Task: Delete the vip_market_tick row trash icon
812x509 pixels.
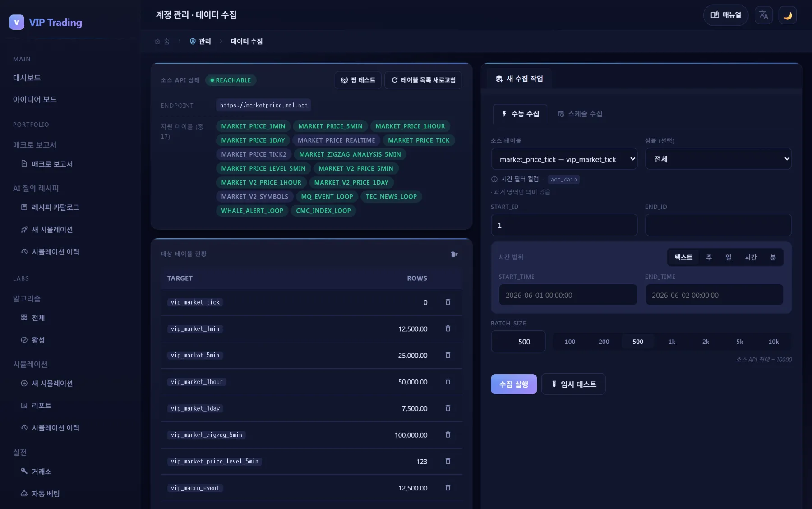Action: tap(448, 302)
